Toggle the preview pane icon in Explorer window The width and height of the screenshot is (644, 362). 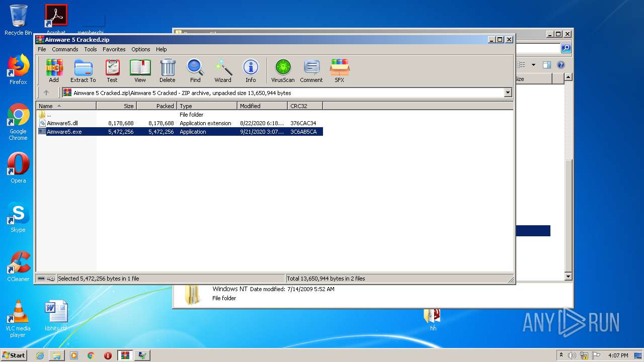[547, 65]
